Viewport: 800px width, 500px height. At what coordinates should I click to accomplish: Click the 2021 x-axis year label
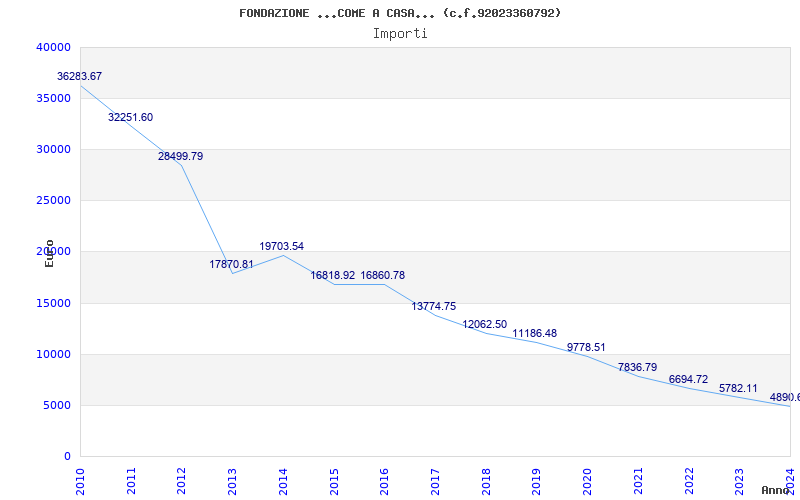638,481
